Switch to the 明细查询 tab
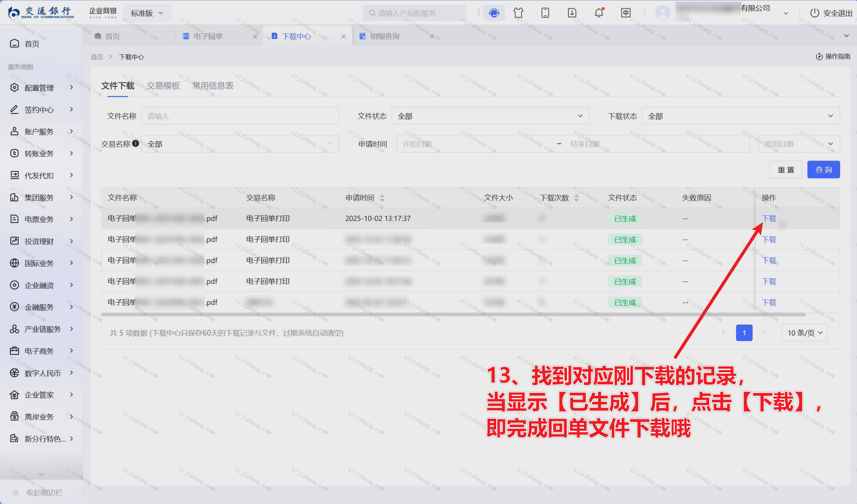 [385, 36]
